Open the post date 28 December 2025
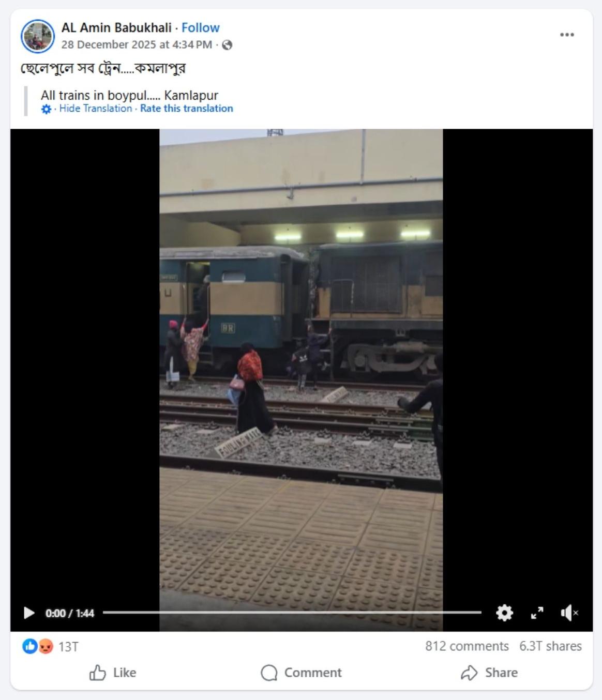Viewport: 602px width, 700px height. pos(137,45)
